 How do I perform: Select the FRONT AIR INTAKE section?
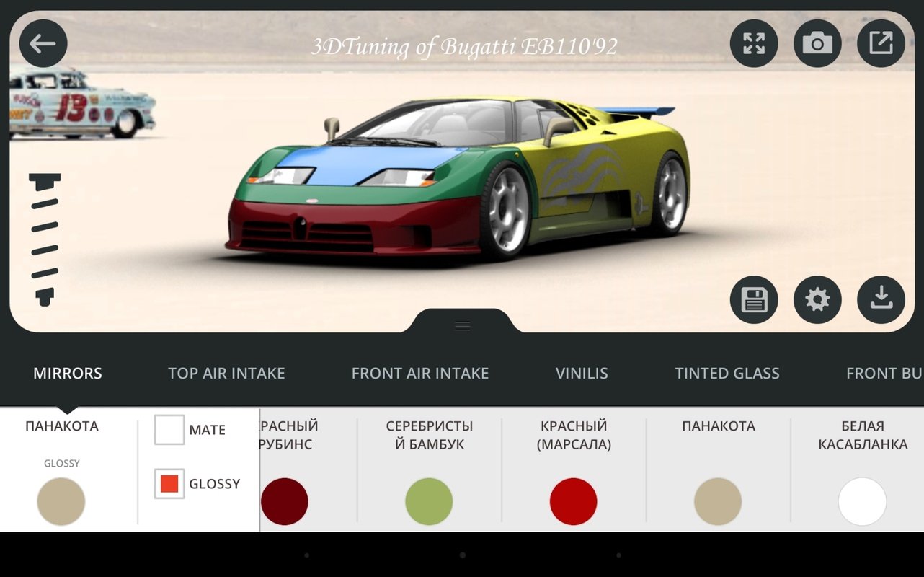click(420, 373)
